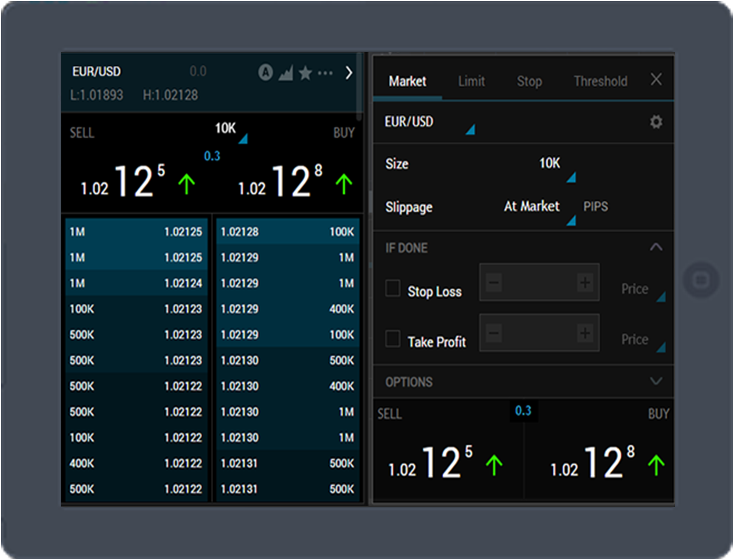
Task: Open order ticket settings gear
Action: 656,122
